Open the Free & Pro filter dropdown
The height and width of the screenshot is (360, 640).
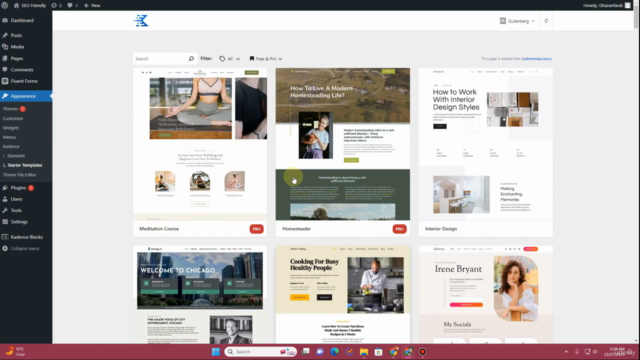[x=266, y=59]
